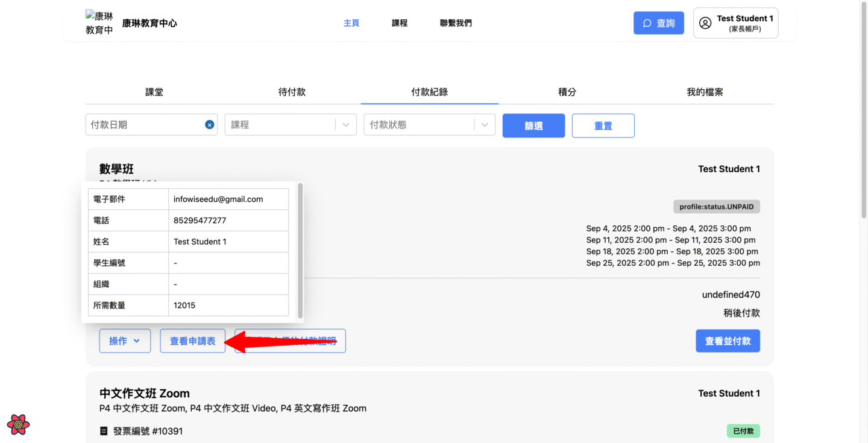Open the React devtools icon at bottom left

pyautogui.click(x=19, y=424)
